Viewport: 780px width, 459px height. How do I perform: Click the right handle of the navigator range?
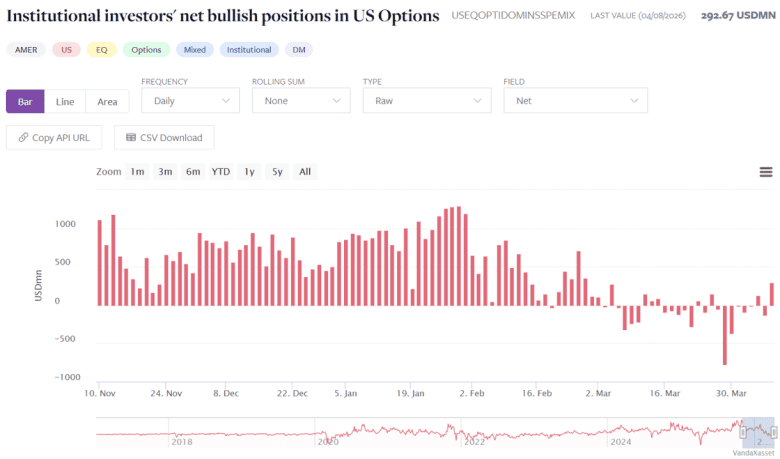point(774,431)
